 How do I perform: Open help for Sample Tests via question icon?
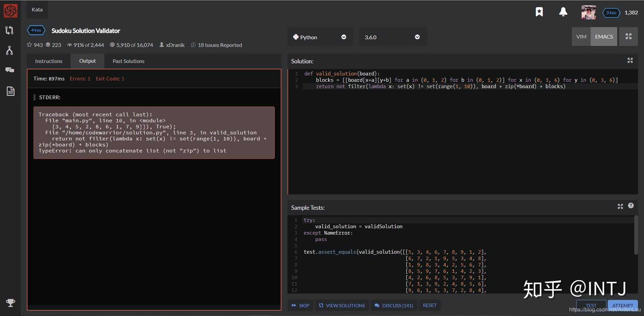coord(631,206)
